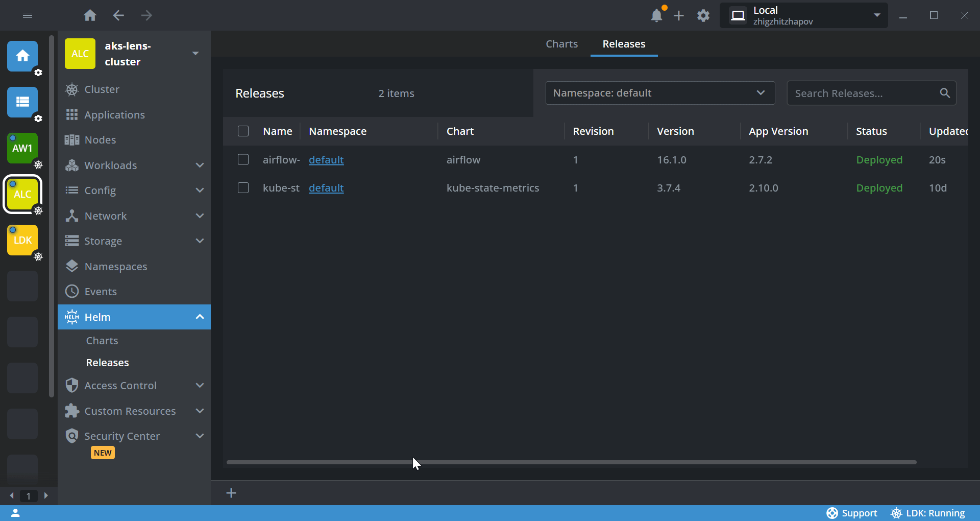This screenshot has width=980, height=521.
Task: Select all releases checkbox in header
Action: (x=243, y=131)
